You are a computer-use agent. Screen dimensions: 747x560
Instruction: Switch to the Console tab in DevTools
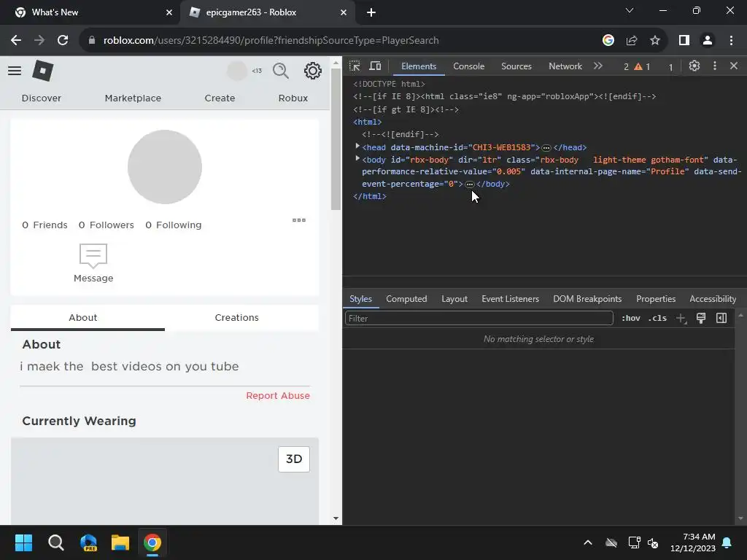[x=469, y=66]
